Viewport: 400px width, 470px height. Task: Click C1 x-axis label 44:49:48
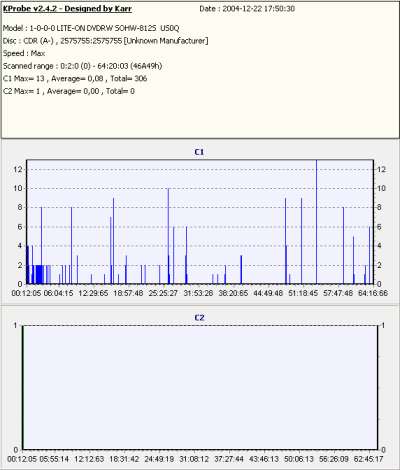pos(268,293)
